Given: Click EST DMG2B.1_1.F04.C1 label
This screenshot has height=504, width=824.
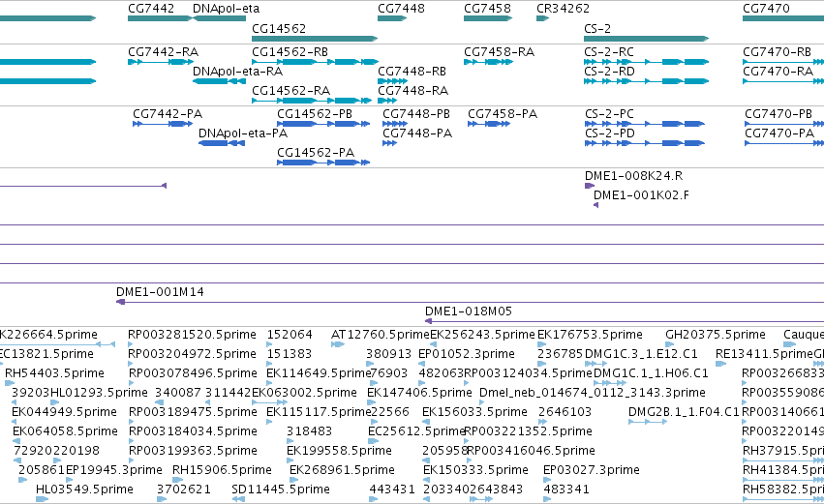Looking at the screenshot, I should click(684, 412).
